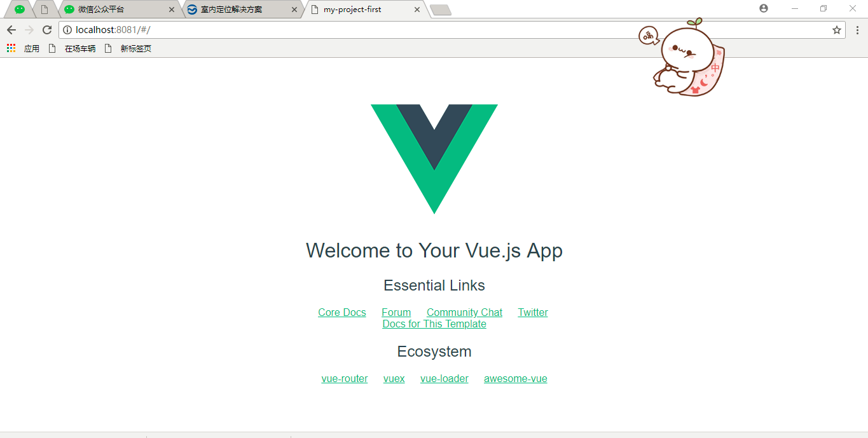Click the browser back arrow
The height and width of the screenshot is (438, 868).
(11, 30)
